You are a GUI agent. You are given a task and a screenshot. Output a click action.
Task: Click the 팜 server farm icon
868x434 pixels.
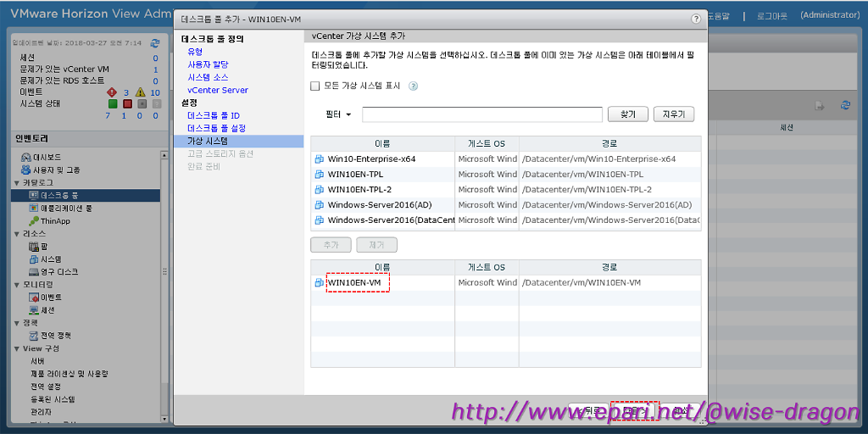[x=33, y=247]
